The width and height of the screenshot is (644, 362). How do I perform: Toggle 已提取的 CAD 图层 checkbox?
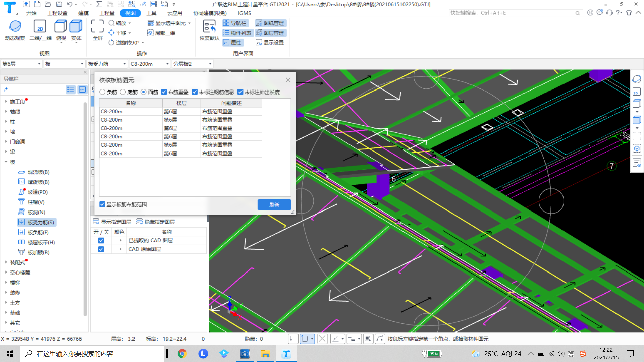[101, 240]
